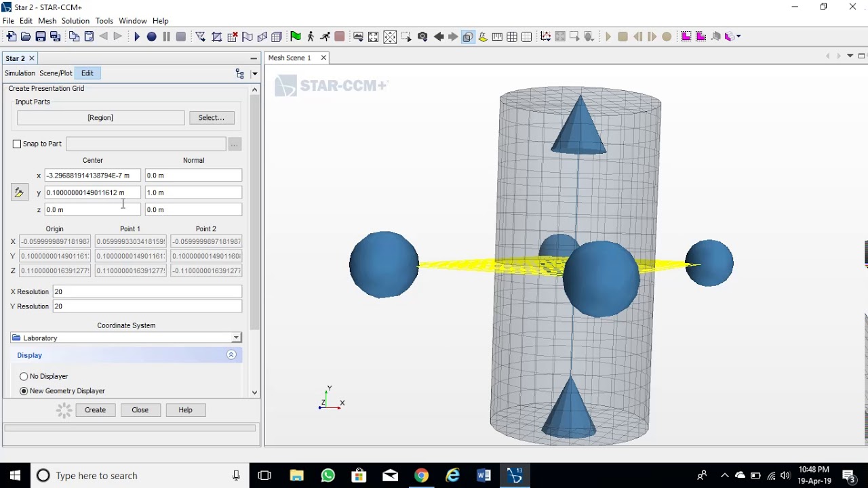The image size is (868, 488).
Task: Click the Copy toolbar icon
Action: pos(75,37)
